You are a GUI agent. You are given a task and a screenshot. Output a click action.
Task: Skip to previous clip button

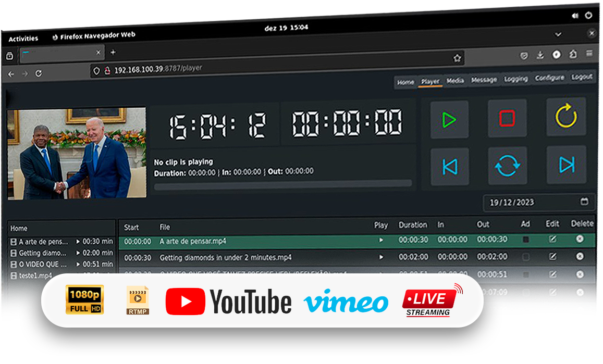coord(449,167)
